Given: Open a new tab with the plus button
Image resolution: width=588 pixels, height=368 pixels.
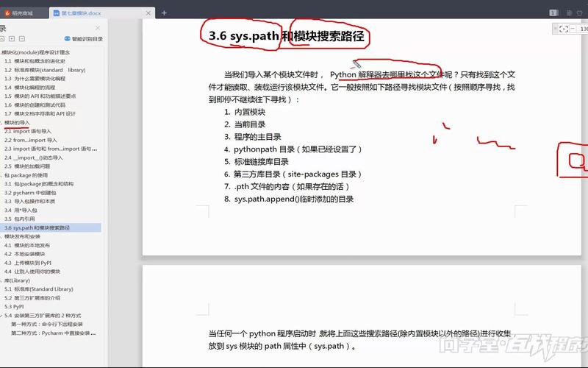Looking at the screenshot, I should tap(164, 13).
